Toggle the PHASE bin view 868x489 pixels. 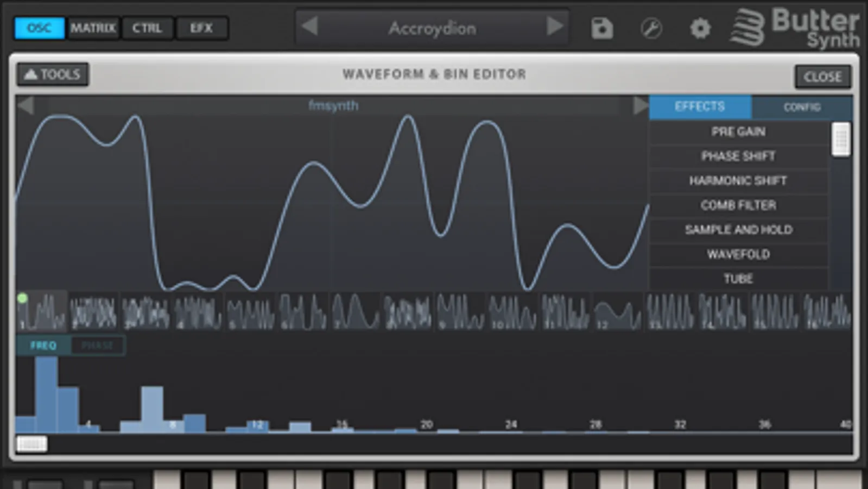click(98, 346)
